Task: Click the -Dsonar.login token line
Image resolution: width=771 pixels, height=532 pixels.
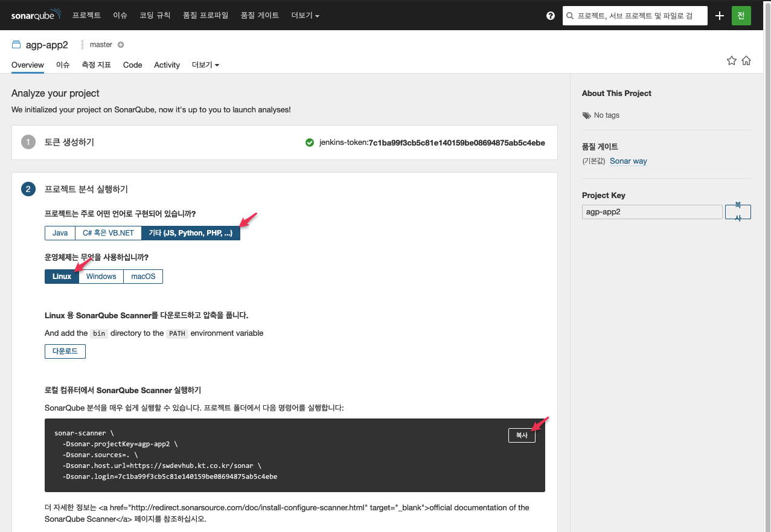Action: 170,476
